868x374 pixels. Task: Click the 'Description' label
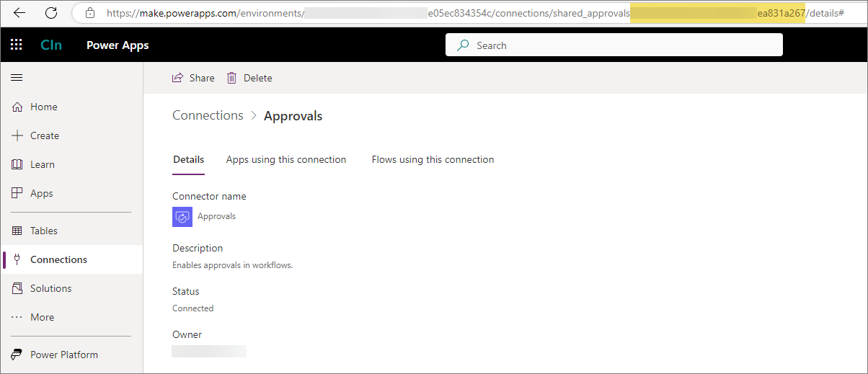coord(198,248)
